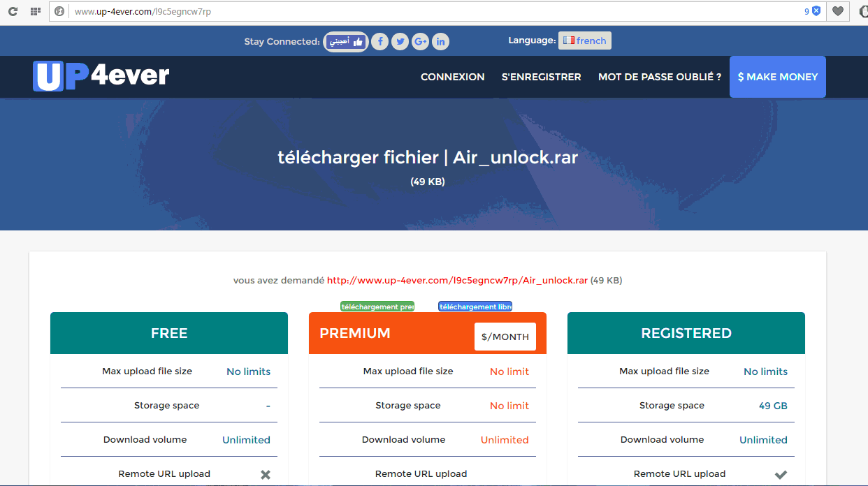The width and height of the screenshot is (868, 486).
Task: Select the FREE plan header
Action: point(169,333)
